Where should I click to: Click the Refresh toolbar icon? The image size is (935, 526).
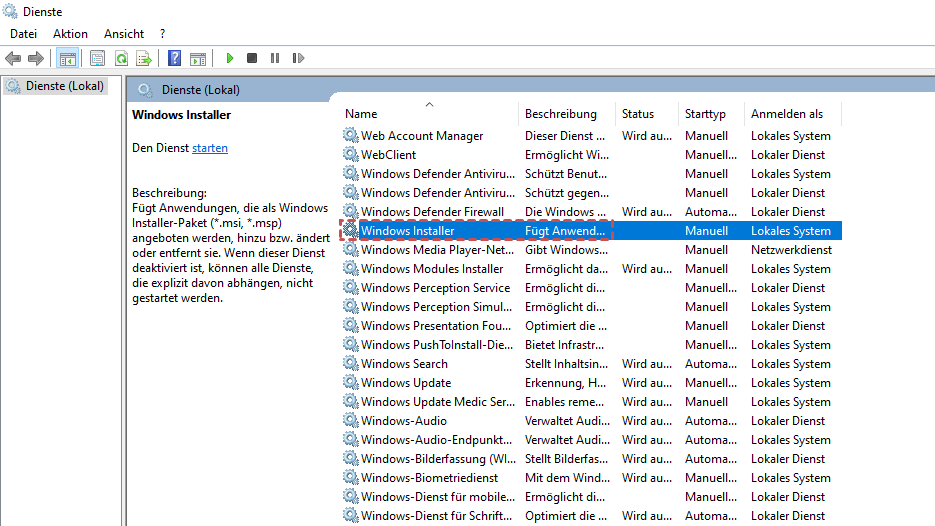click(122, 58)
